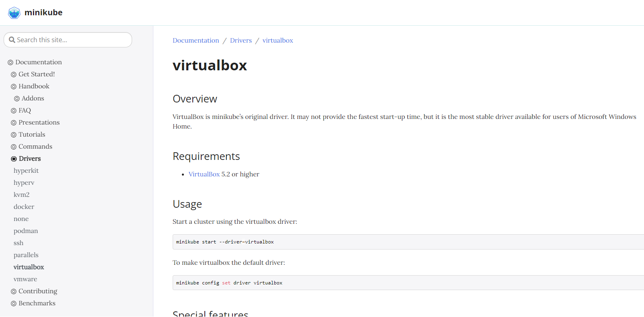Go to Documentation breadcrumb link

(196, 41)
